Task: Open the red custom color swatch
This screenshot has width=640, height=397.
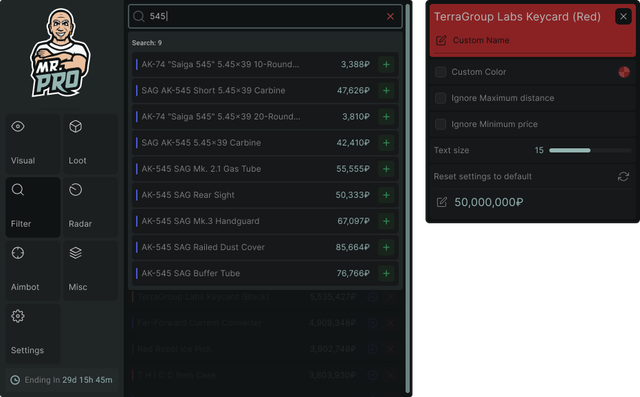Action: tap(624, 72)
